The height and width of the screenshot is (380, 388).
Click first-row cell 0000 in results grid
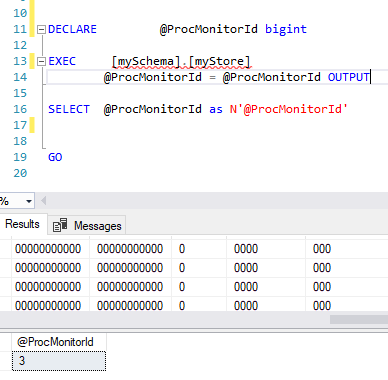point(266,249)
